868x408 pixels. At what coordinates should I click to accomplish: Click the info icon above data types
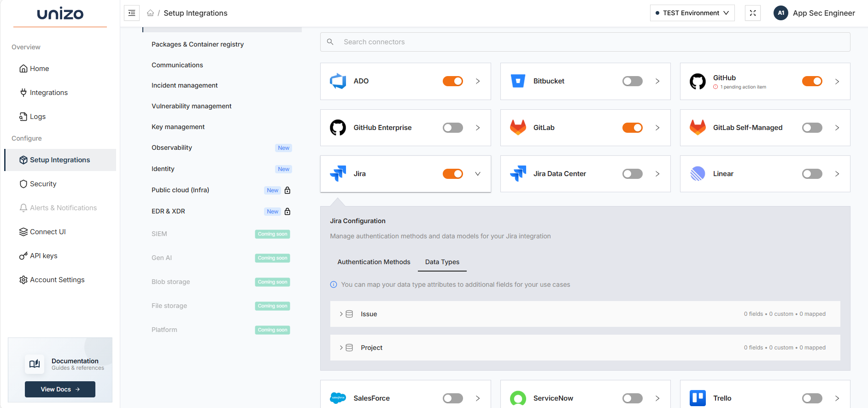334,284
